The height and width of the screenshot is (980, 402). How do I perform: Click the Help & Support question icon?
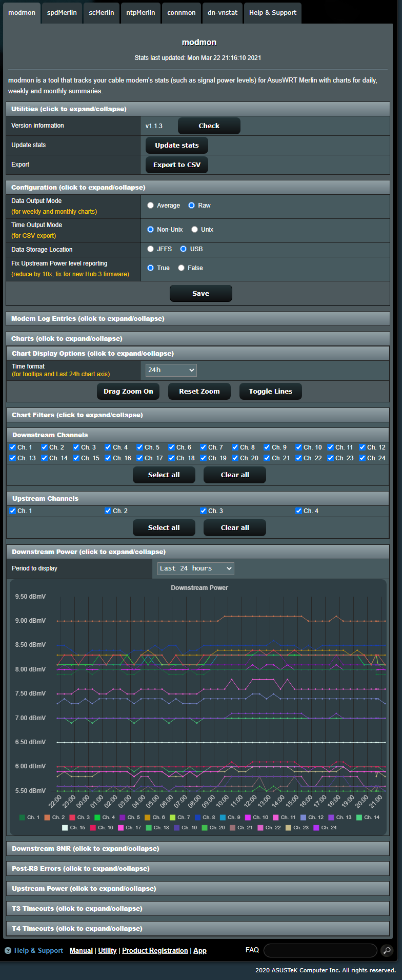tap(8, 950)
